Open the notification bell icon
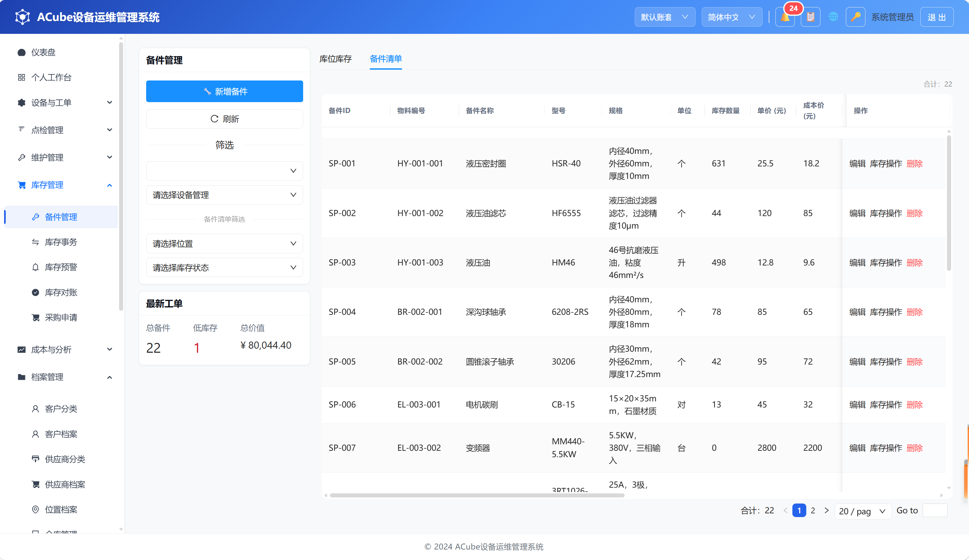The image size is (969, 560). (x=785, y=17)
